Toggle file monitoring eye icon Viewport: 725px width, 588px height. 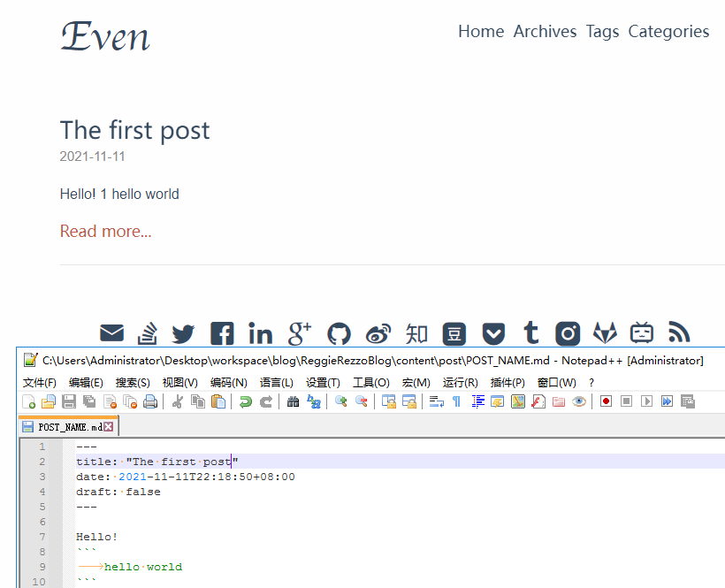pos(579,401)
